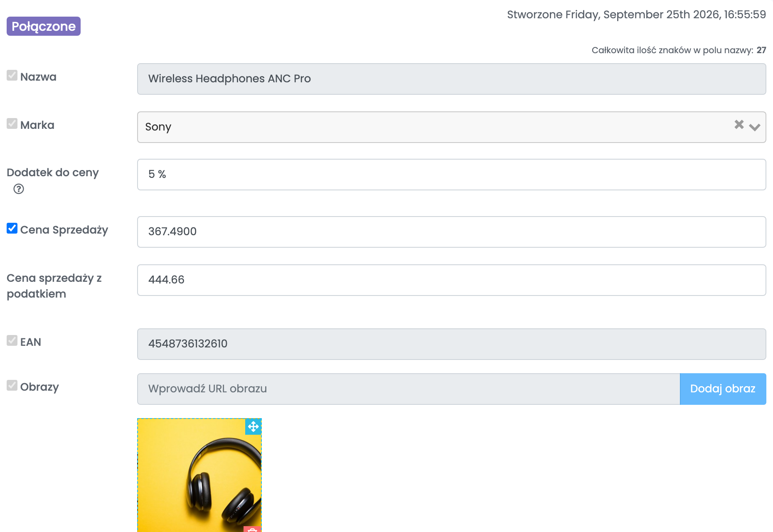Click the Cena sprzedaży z podatkiem label
Image resolution: width=773 pixels, height=532 pixels.
(54, 286)
